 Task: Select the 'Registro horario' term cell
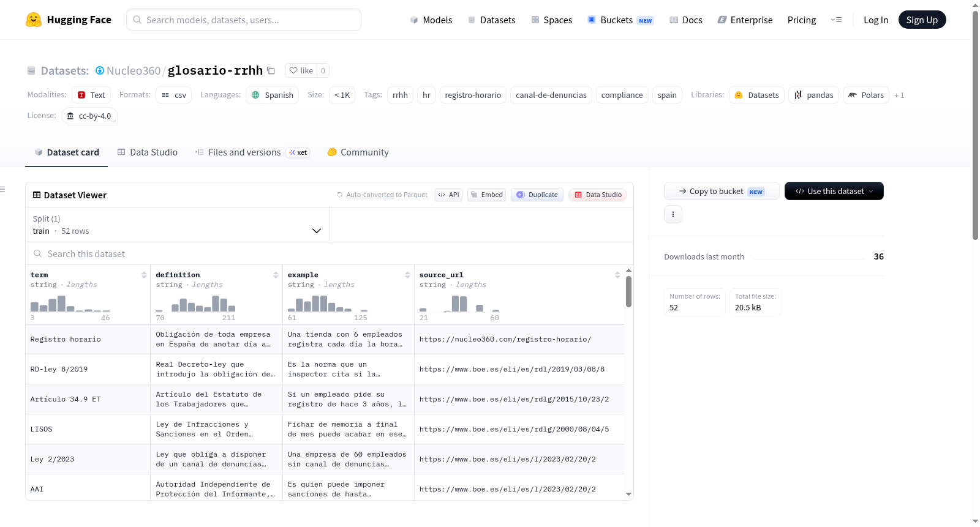tap(88, 339)
